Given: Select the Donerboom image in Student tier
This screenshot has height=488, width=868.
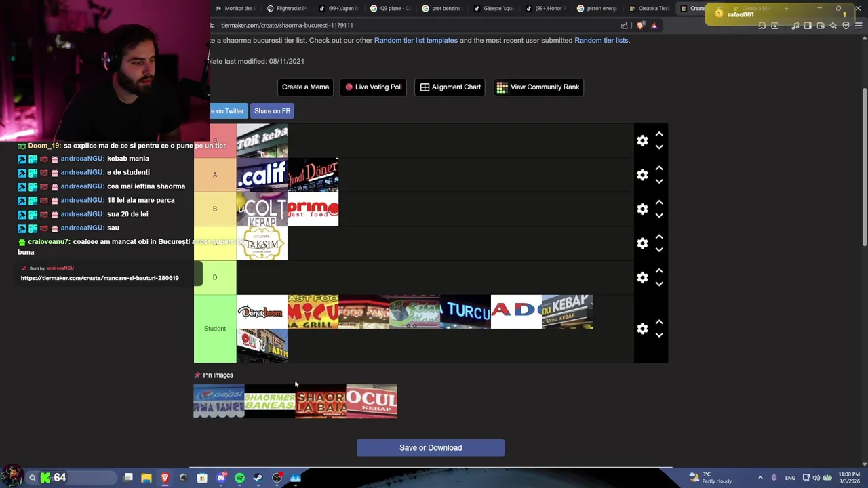Looking at the screenshot, I should coord(262,312).
